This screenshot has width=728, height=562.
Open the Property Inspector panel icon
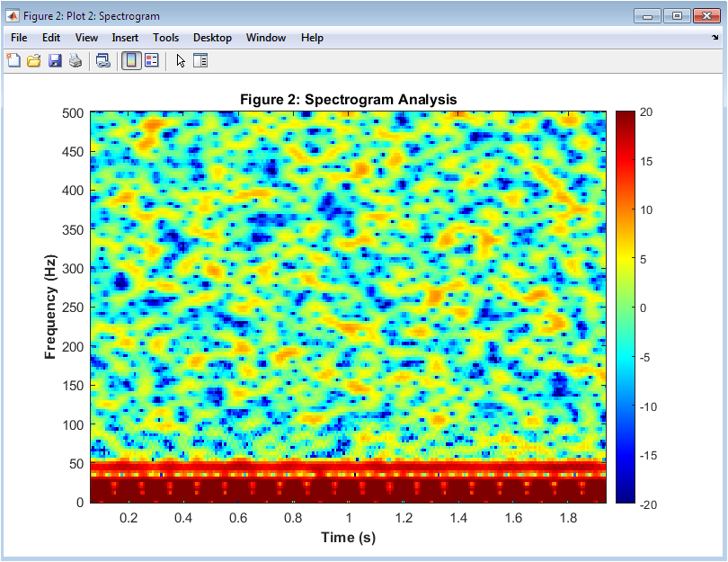point(200,60)
